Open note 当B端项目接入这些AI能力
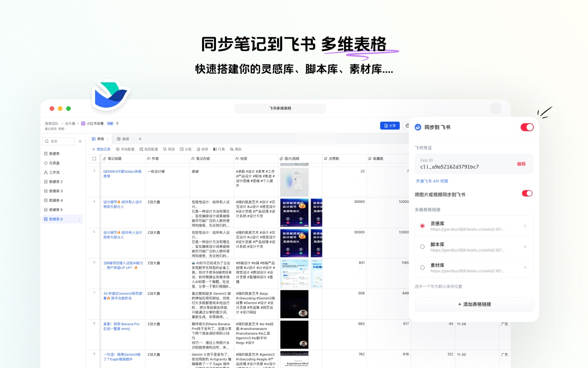 (123, 265)
